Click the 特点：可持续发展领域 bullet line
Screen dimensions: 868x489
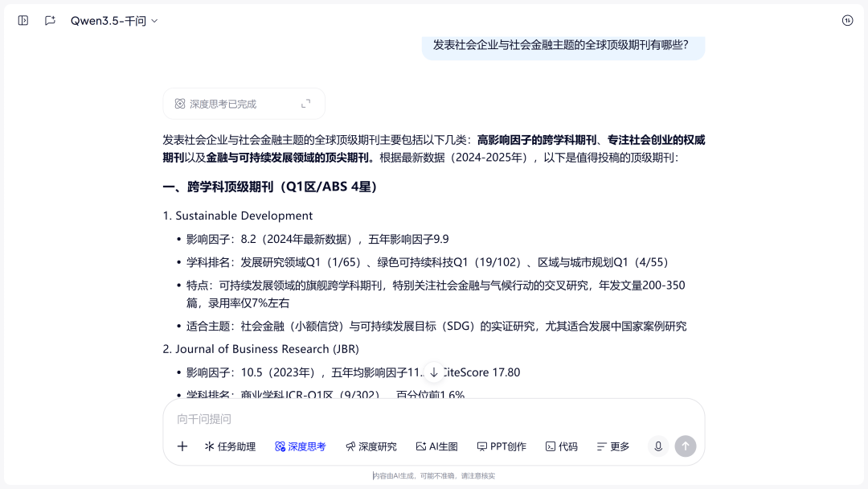coord(436,294)
